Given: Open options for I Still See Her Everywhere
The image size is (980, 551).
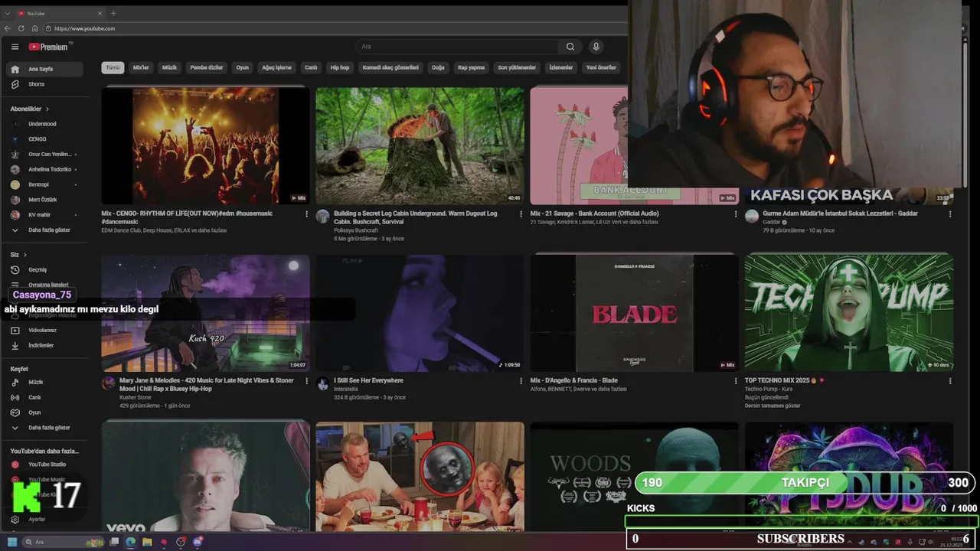Looking at the screenshot, I should 521,381.
